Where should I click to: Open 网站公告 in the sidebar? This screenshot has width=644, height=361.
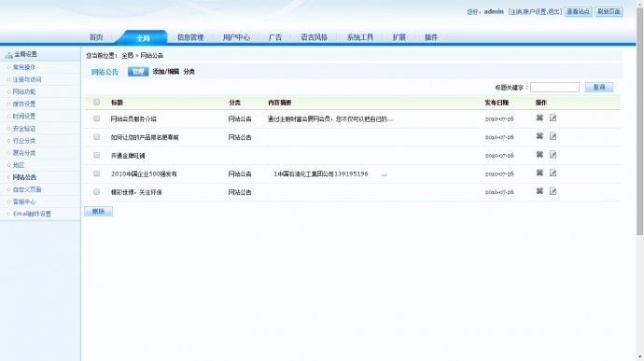point(24,177)
